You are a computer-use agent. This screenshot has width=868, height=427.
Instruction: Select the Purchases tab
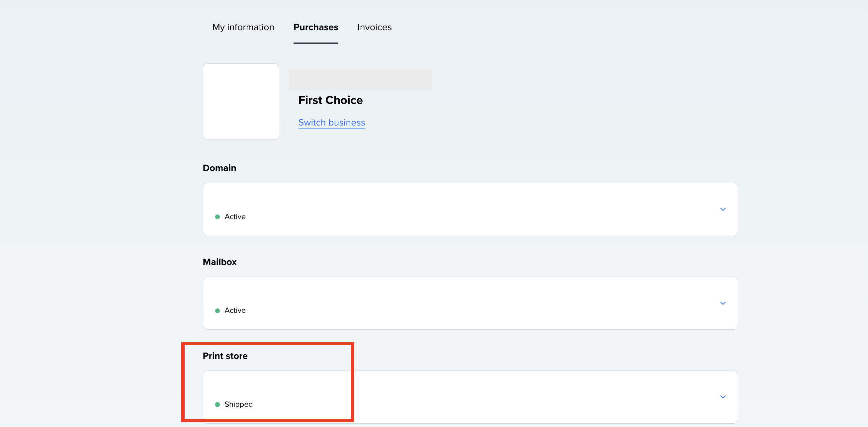pyautogui.click(x=316, y=27)
